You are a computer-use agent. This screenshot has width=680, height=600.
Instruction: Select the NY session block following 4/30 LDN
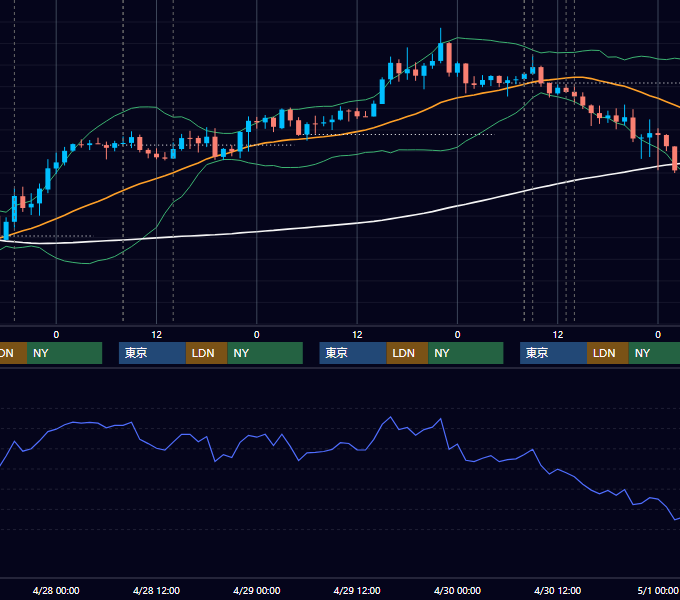pyautogui.click(x=654, y=353)
